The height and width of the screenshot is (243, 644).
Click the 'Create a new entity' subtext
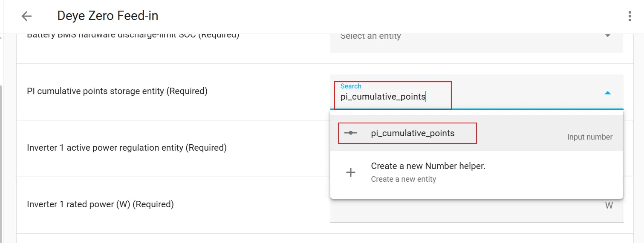[403, 179]
